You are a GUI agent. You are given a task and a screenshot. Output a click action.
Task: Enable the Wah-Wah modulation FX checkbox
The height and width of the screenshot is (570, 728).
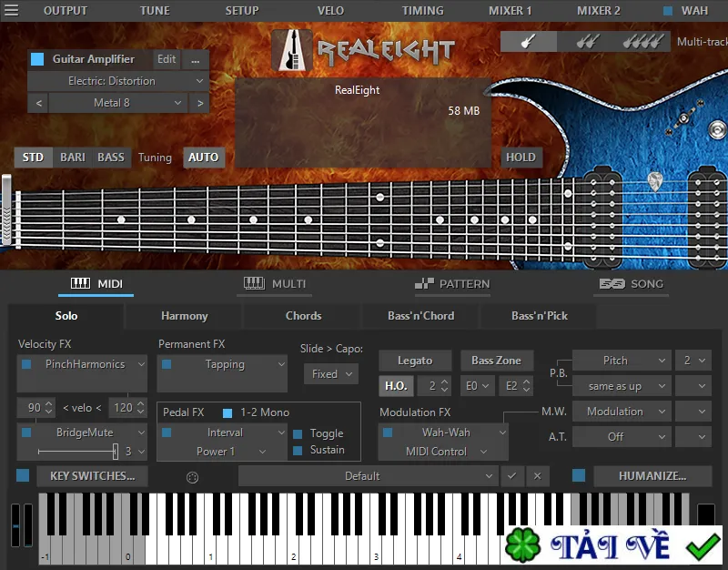click(388, 433)
